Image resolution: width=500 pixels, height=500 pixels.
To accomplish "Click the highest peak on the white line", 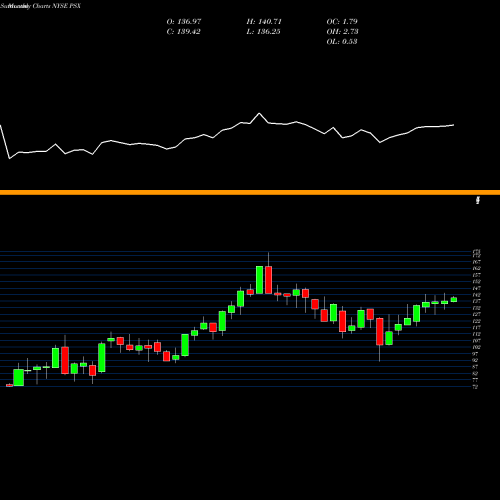I will [x=259, y=114].
